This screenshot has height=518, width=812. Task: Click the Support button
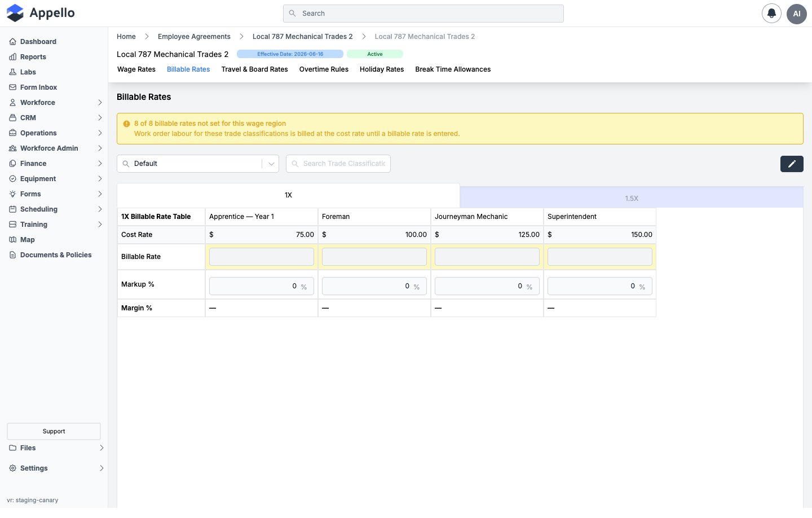click(x=54, y=431)
